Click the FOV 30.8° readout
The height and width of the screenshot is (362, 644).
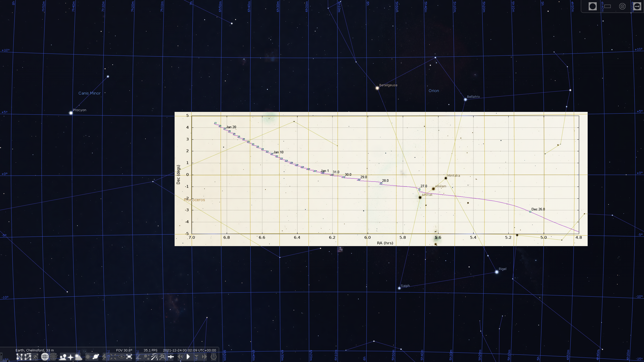pyautogui.click(x=124, y=350)
